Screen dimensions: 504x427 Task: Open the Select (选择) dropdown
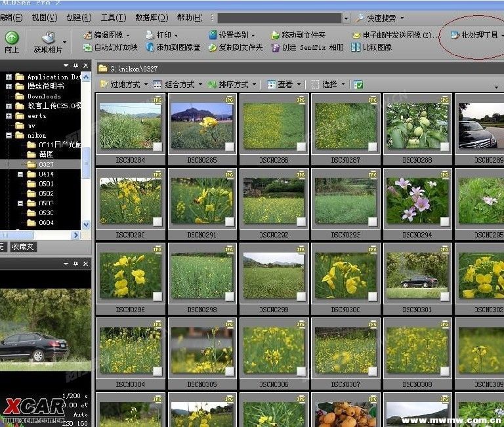[x=328, y=85]
